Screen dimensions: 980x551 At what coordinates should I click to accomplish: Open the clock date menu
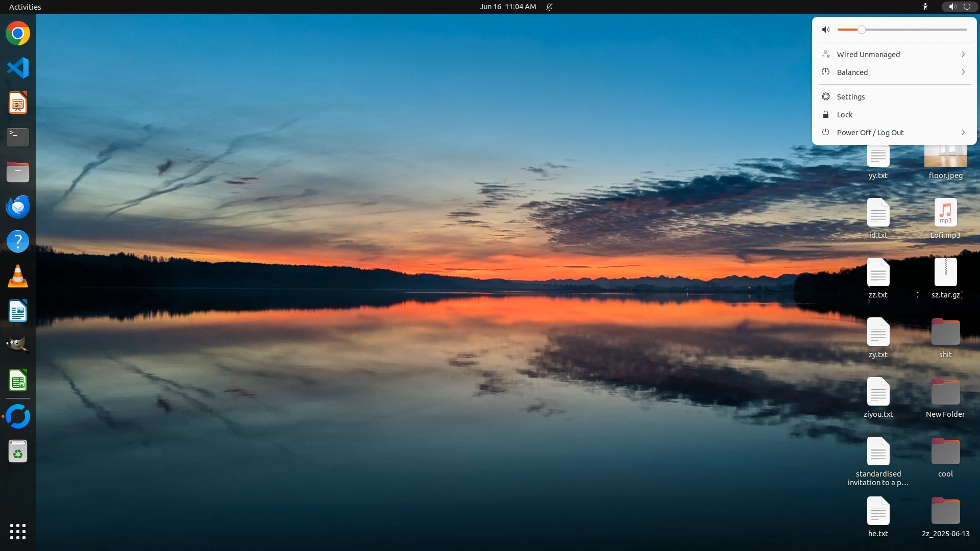(x=507, y=7)
